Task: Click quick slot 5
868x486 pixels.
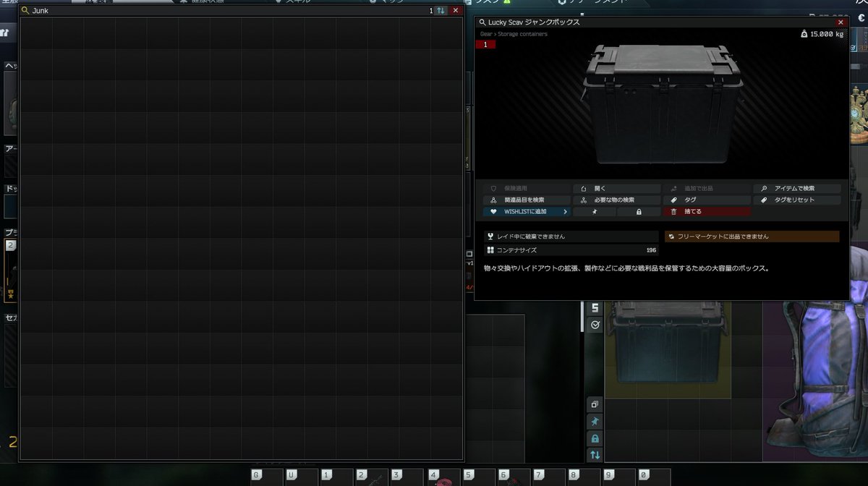Action: point(478,477)
